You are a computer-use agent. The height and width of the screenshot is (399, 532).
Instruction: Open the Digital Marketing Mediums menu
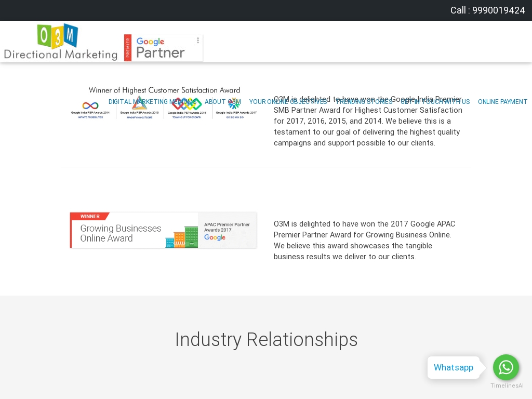152,102
